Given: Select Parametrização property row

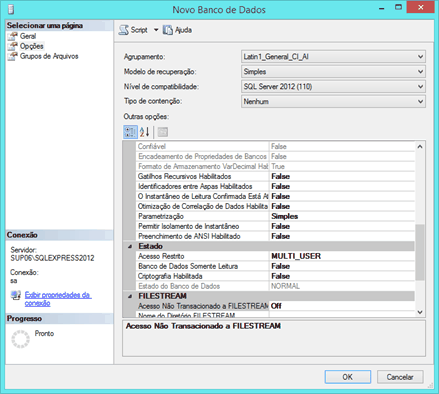Looking at the screenshot, I should point(275,216).
